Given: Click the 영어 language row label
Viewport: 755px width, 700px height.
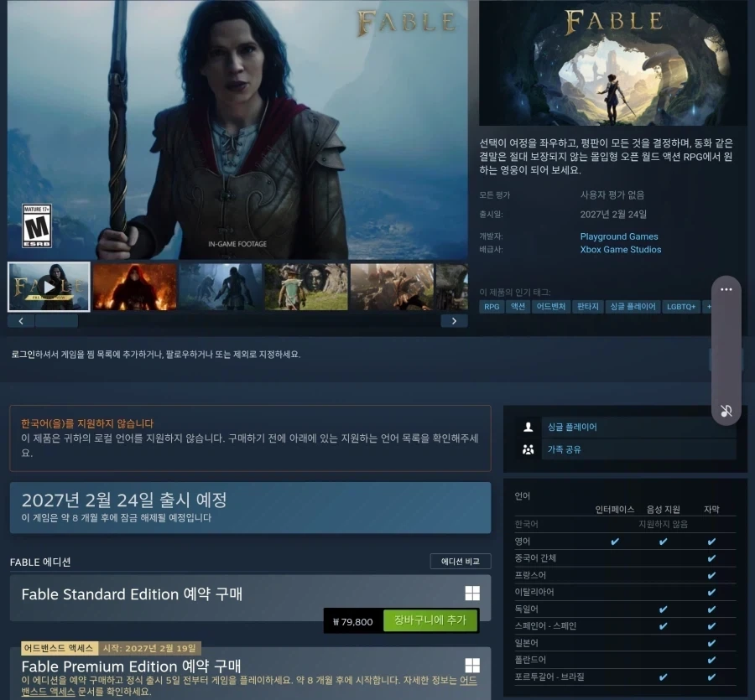Looking at the screenshot, I should coord(523,542).
